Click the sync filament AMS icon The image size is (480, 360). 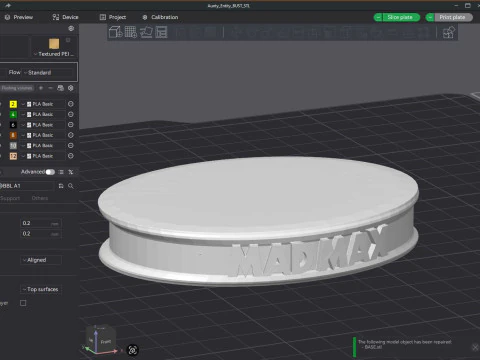(60, 88)
